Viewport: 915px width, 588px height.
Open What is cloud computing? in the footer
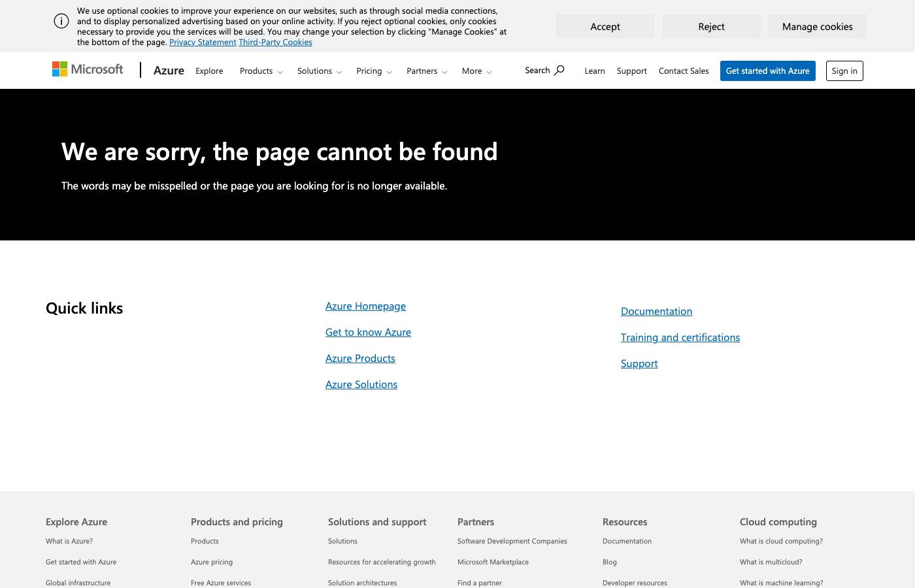781,541
